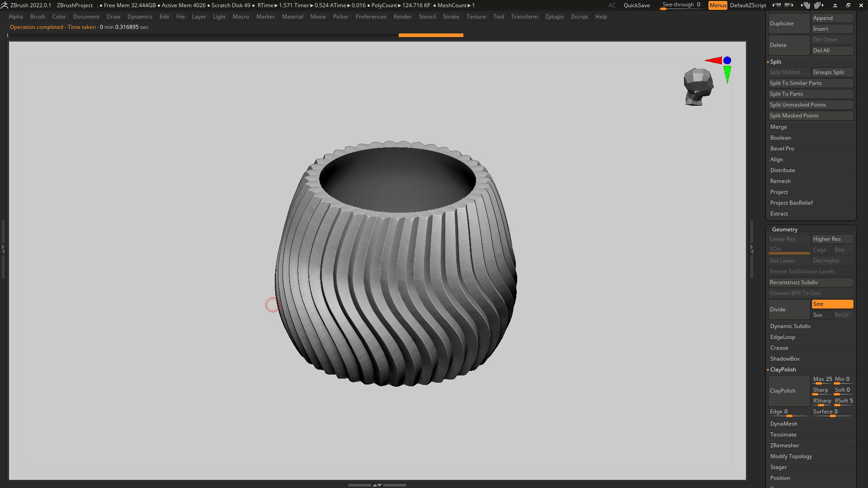Click the Divide button

point(789,310)
